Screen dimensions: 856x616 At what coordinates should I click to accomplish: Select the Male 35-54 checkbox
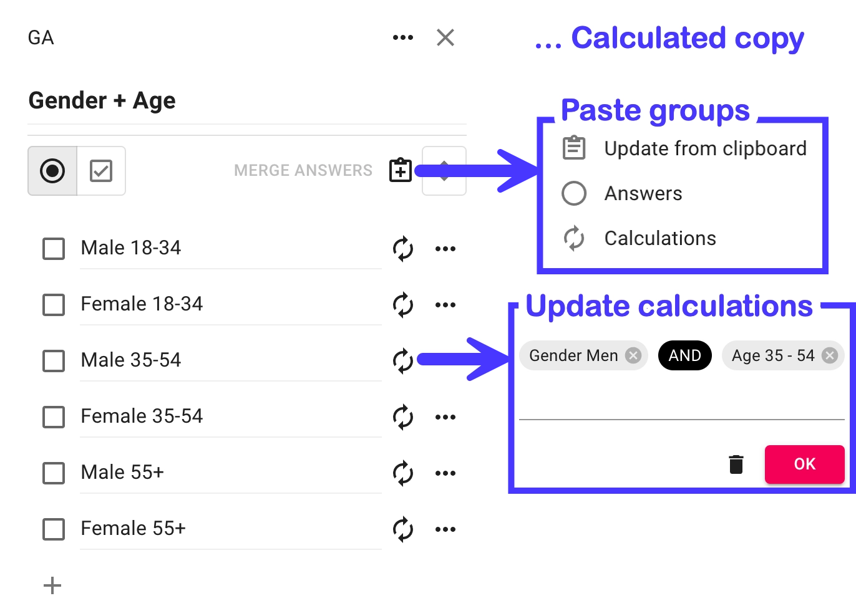[x=54, y=360]
